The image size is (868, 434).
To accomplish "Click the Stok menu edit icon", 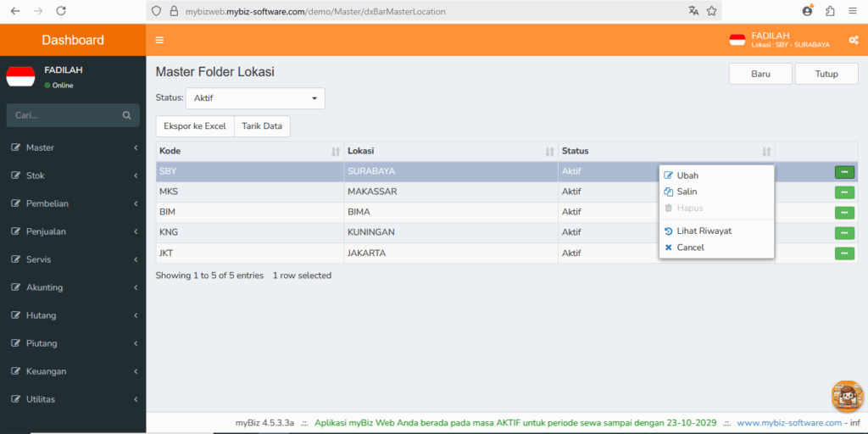I will (x=15, y=175).
